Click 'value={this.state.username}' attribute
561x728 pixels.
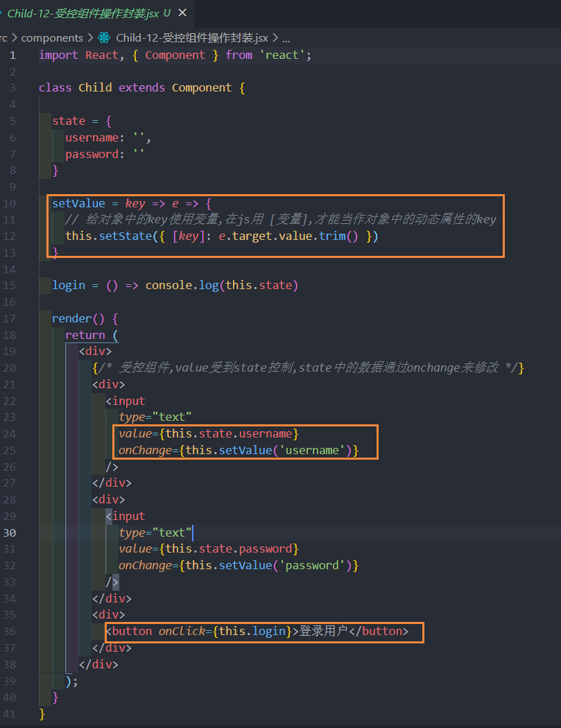(x=209, y=433)
